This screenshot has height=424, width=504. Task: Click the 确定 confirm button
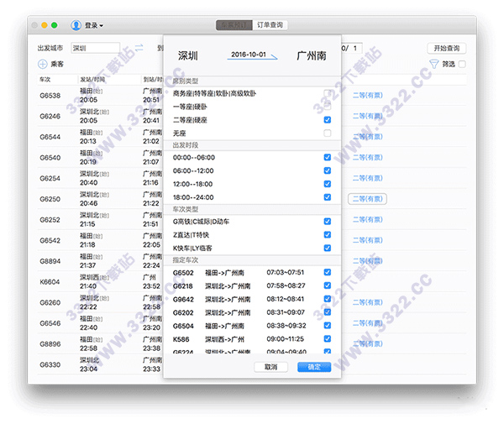314,367
